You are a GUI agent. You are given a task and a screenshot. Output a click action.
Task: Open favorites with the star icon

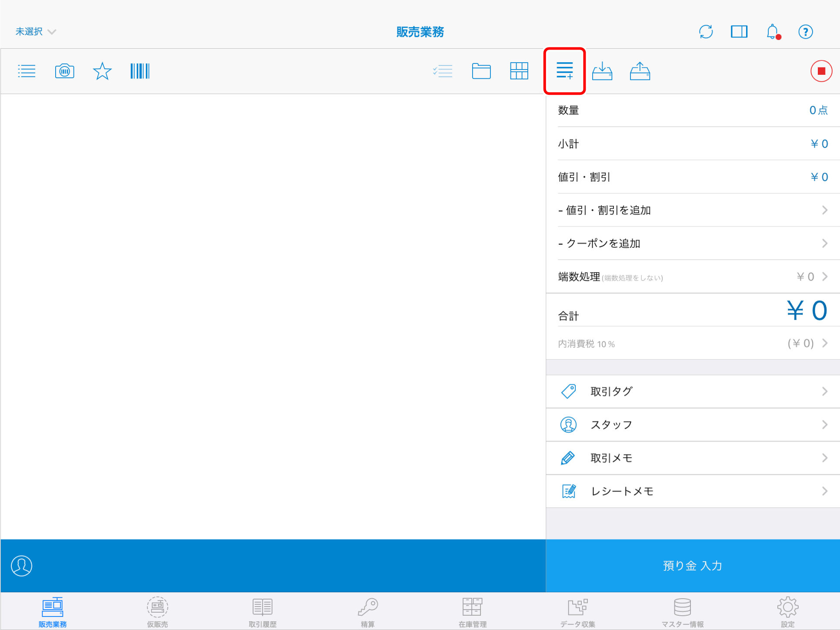102,71
